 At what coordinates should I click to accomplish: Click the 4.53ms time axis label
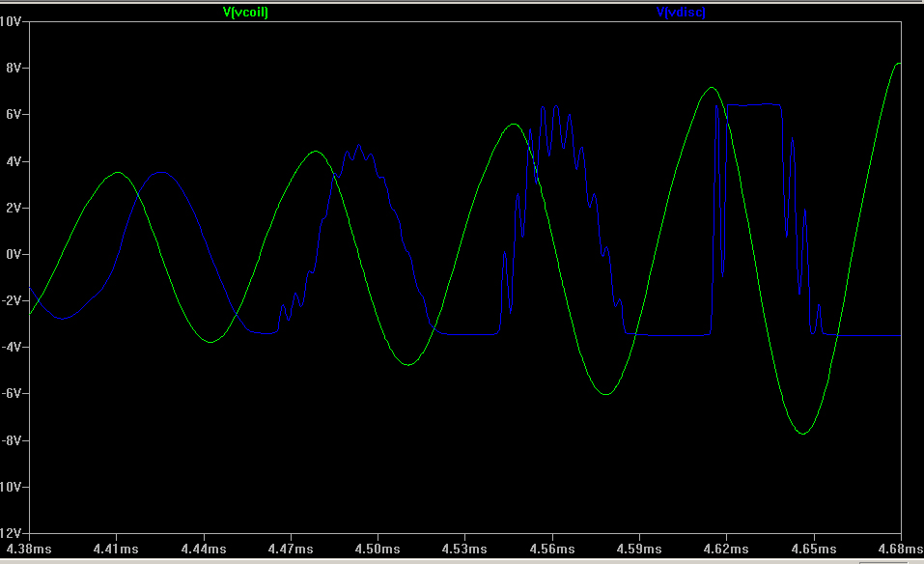pos(465,549)
